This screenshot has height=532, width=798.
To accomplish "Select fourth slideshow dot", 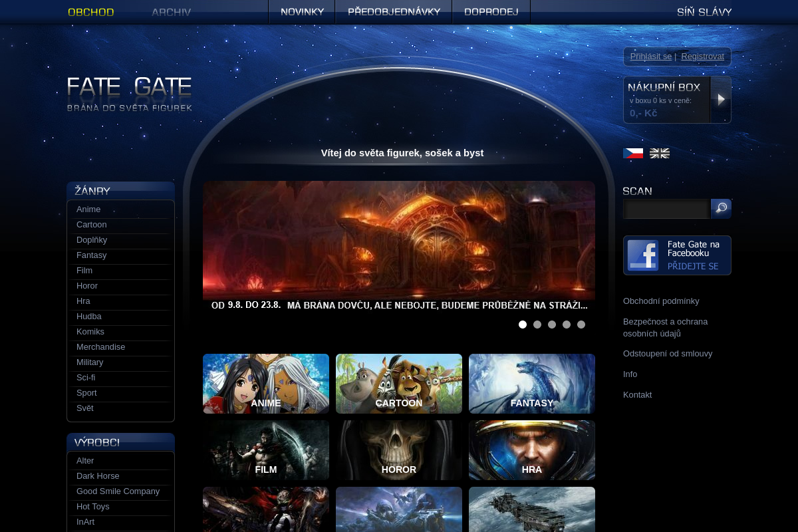I will (x=567, y=325).
